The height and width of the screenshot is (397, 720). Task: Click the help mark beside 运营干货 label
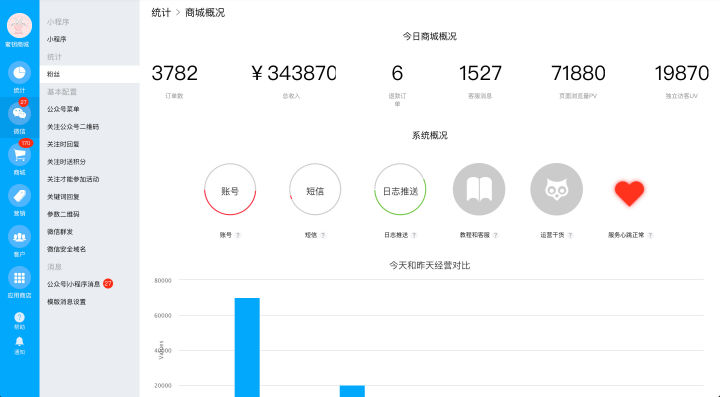[x=570, y=235]
